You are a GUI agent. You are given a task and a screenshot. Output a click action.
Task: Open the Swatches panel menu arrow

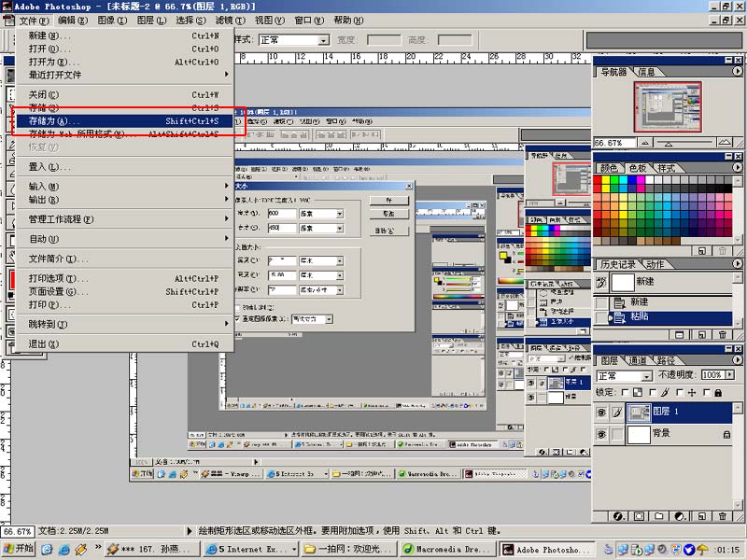(737, 168)
